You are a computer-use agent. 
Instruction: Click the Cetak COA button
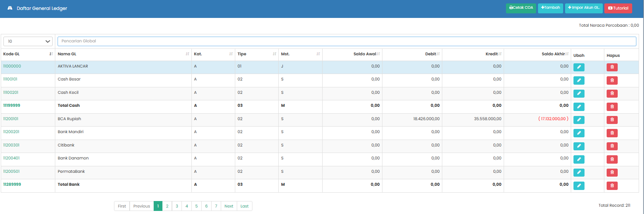521,8
